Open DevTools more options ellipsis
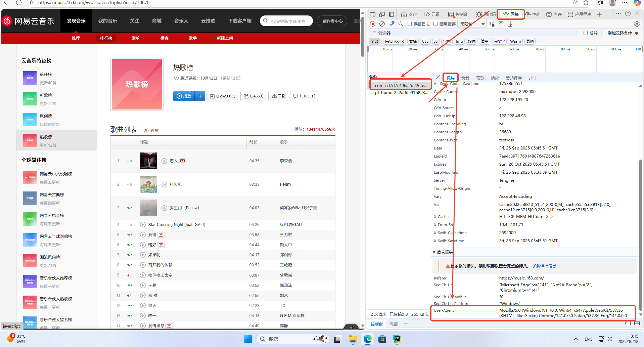 (x=618, y=13)
